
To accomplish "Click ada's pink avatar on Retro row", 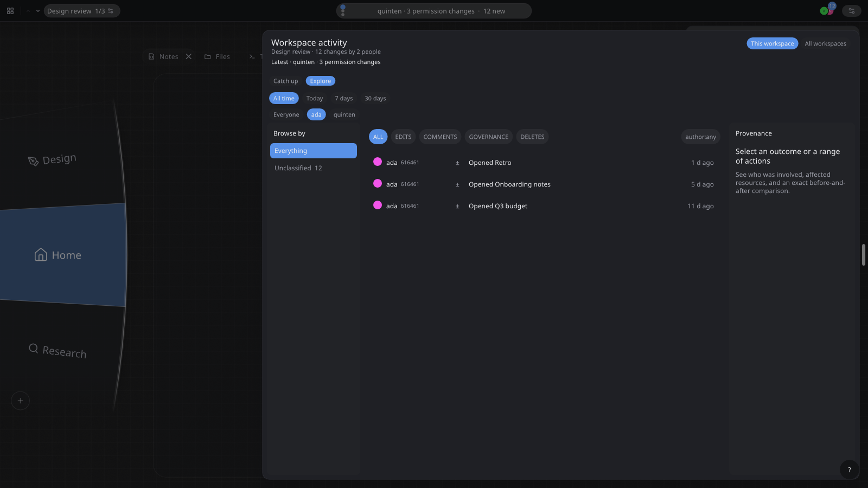I will click(x=378, y=162).
